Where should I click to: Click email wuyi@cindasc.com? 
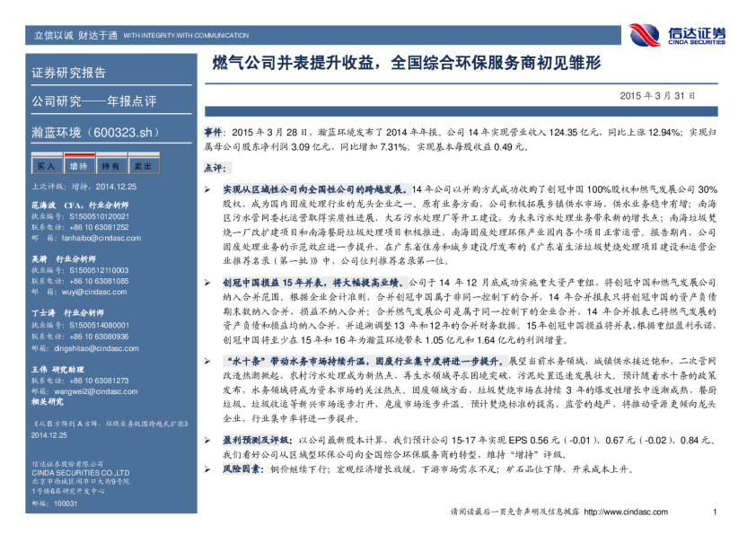[84, 291]
